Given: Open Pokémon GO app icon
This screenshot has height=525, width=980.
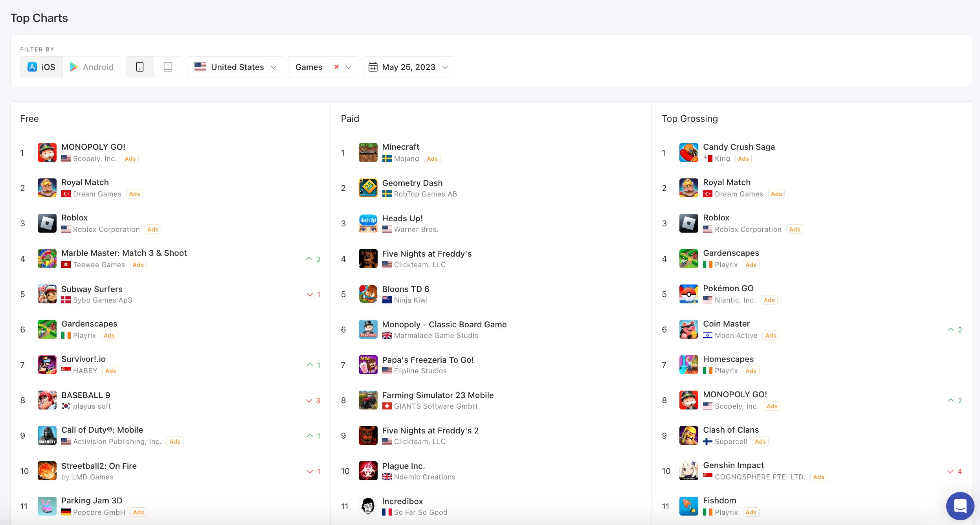Looking at the screenshot, I should tap(689, 294).
